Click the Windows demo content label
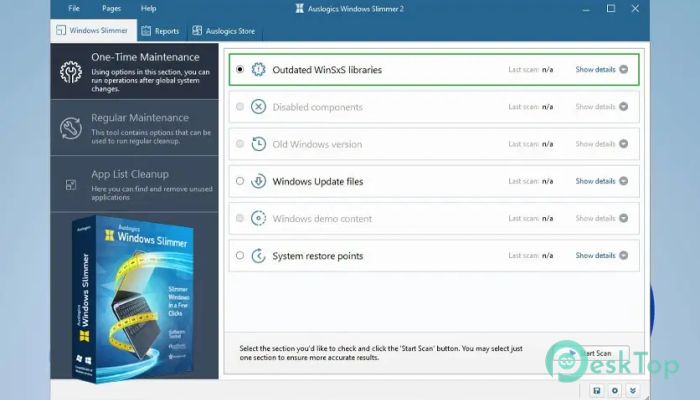 (322, 219)
